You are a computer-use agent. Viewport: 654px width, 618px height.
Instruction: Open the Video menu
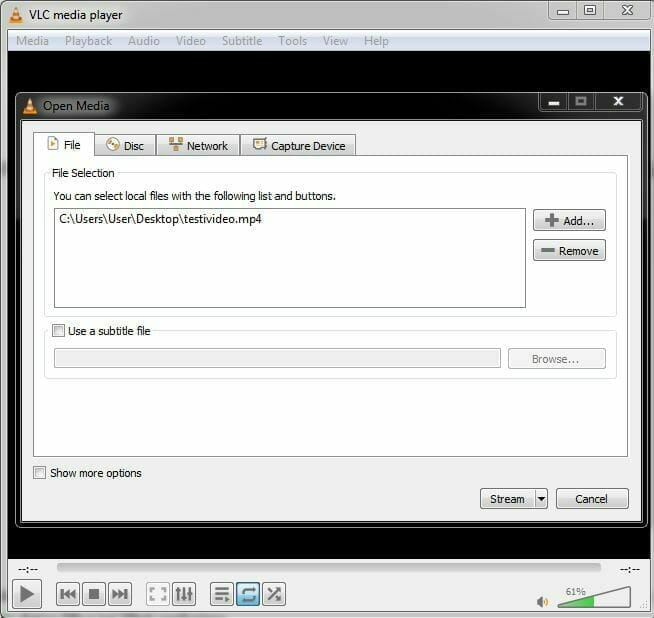click(x=191, y=41)
